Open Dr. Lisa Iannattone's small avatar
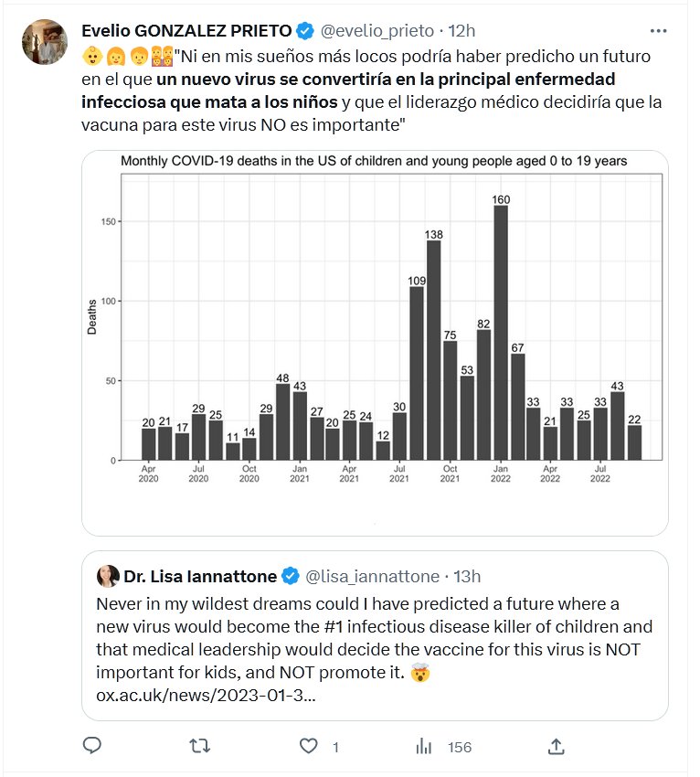The height and width of the screenshot is (777, 700). [x=109, y=576]
